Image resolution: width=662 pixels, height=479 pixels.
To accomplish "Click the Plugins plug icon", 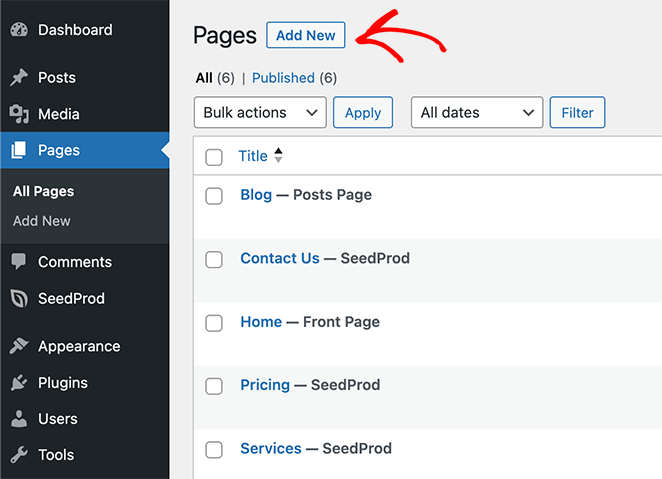I will (18, 383).
